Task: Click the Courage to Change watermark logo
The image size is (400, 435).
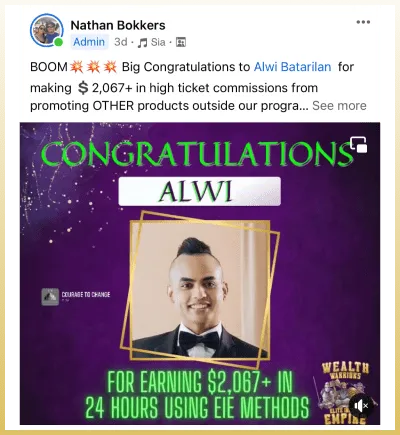Action: pos(76,296)
